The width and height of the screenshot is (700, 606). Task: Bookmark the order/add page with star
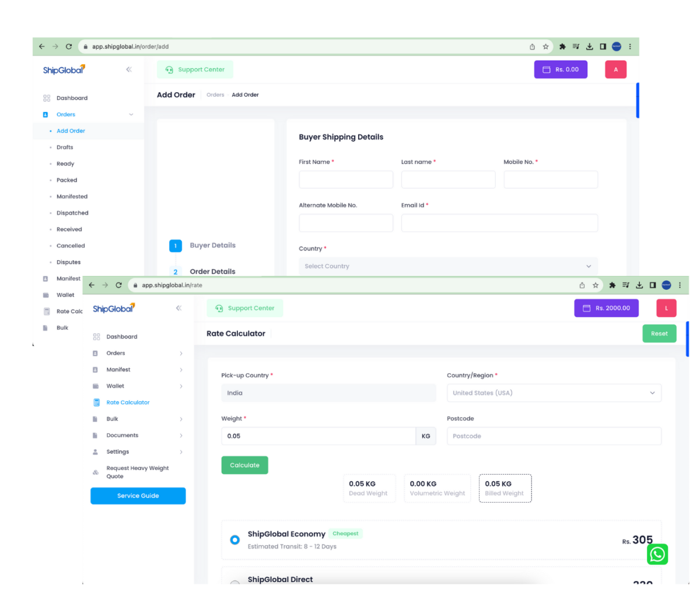[x=545, y=47]
